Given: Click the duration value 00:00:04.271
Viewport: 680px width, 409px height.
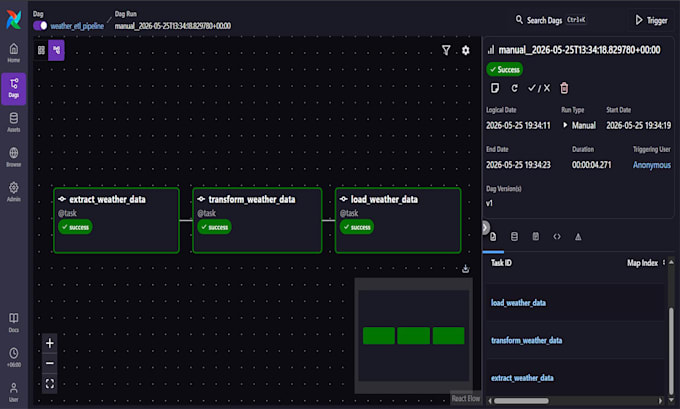Looking at the screenshot, I should tap(592, 165).
